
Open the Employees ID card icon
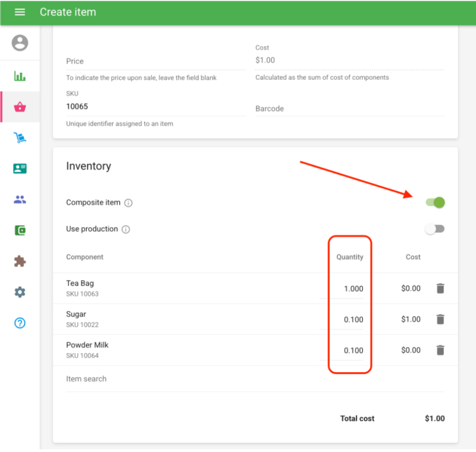coord(20,169)
